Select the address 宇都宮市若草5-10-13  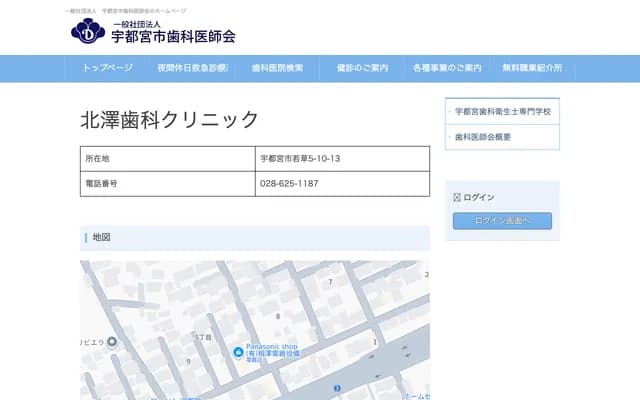tap(300, 158)
